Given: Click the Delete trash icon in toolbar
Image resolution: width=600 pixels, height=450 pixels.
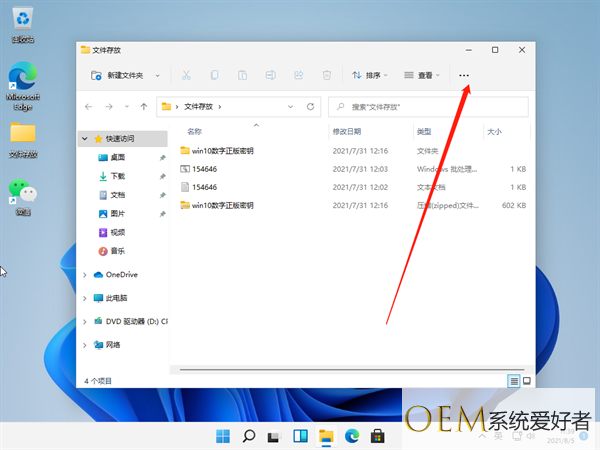Looking at the screenshot, I should tap(326, 75).
